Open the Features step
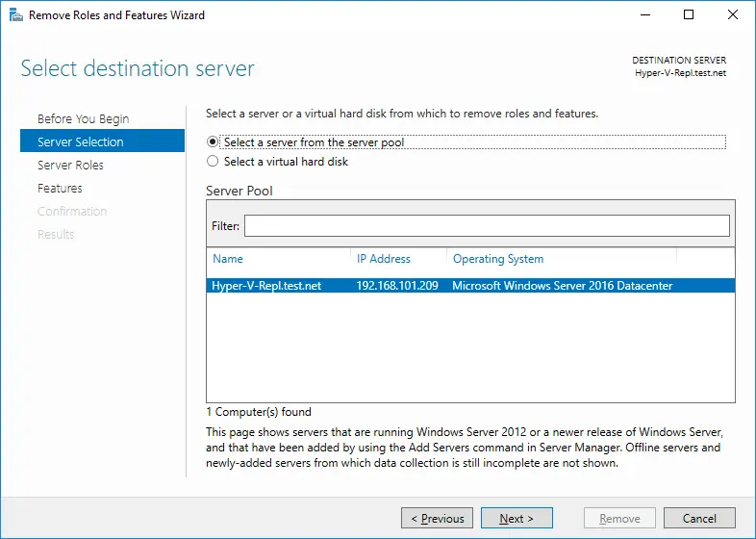The width and height of the screenshot is (756, 539). click(60, 189)
